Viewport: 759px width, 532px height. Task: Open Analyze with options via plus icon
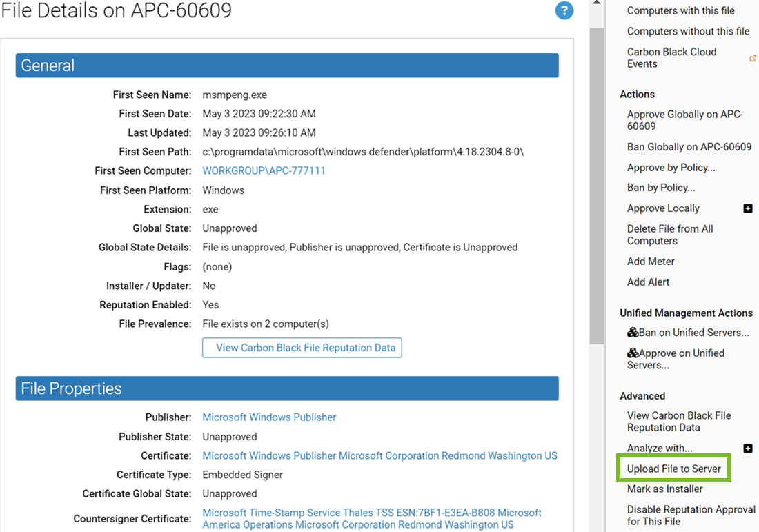tap(748, 448)
